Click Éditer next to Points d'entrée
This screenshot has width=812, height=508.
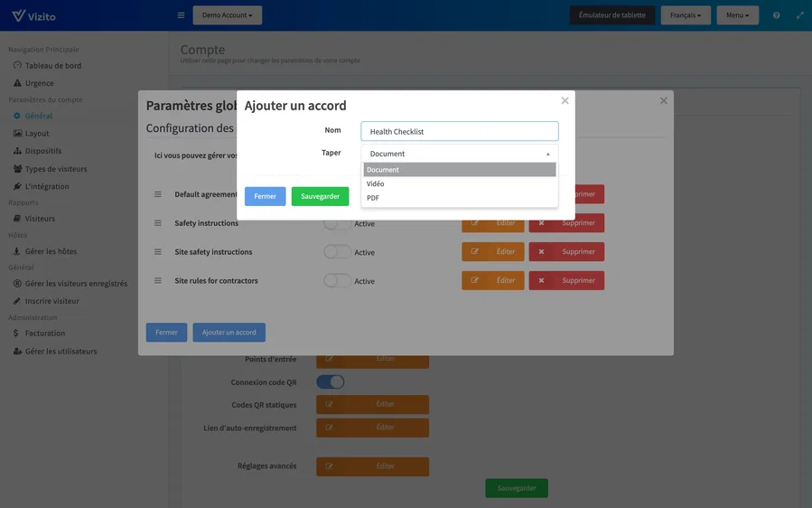tap(372, 362)
